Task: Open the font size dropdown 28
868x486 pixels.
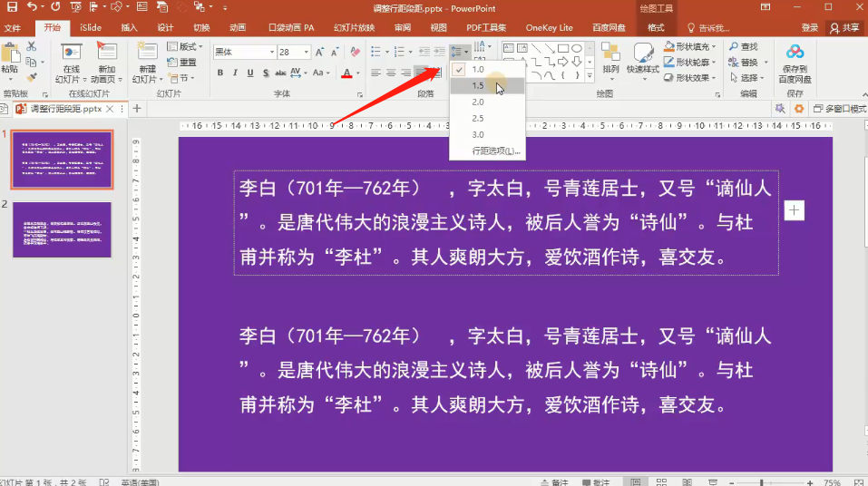Action: pyautogui.click(x=307, y=52)
